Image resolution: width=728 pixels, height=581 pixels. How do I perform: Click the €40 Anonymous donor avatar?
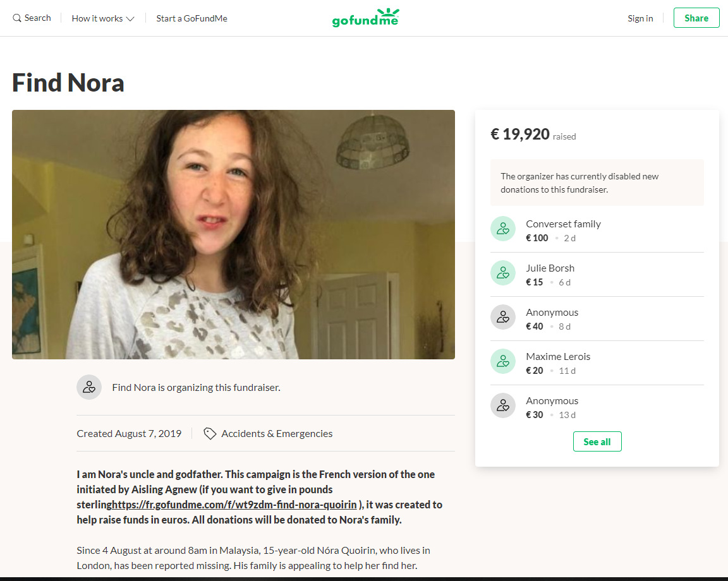point(503,317)
